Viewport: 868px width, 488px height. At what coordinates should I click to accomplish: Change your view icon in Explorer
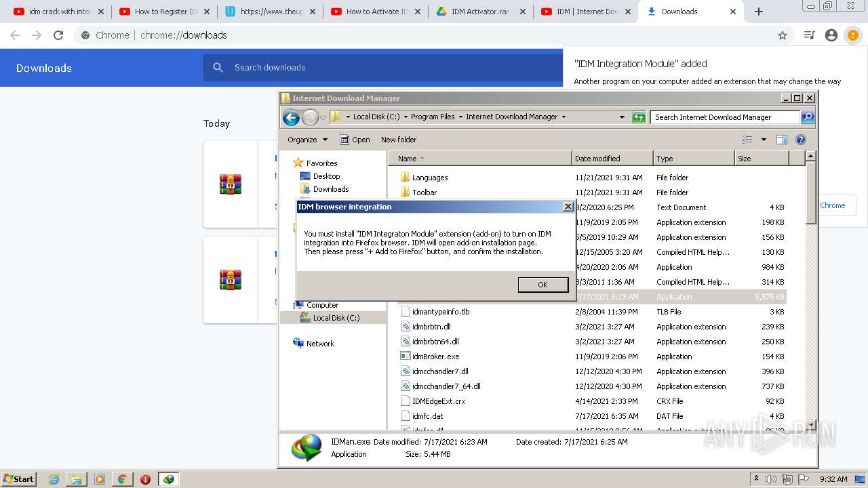tap(747, 140)
